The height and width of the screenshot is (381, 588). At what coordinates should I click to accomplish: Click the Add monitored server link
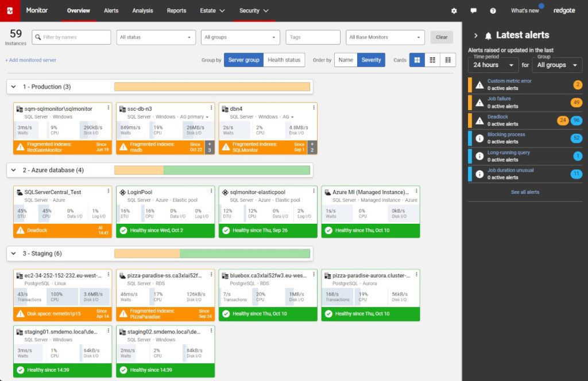[x=31, y=60]
